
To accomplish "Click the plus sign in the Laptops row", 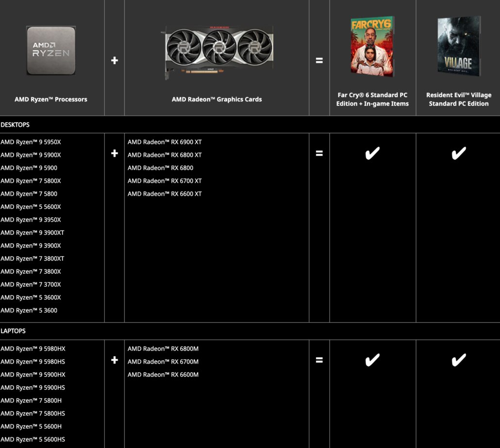I will point(115,360).
